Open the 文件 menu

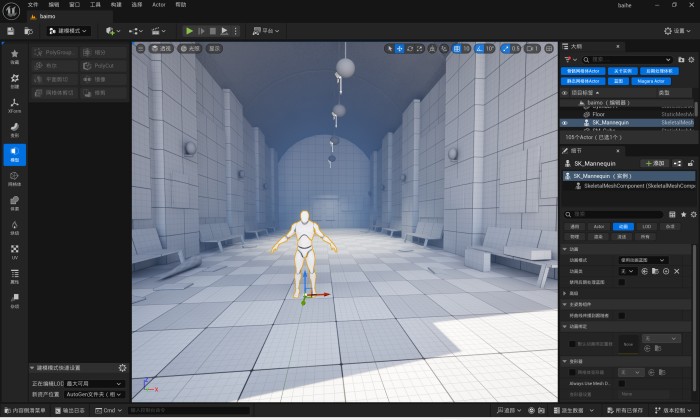33,4
